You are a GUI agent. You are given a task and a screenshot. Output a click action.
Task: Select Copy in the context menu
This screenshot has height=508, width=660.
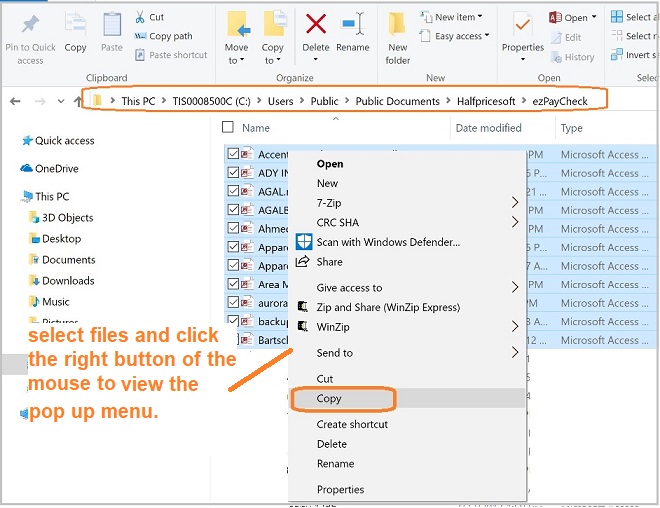point(329,399)
